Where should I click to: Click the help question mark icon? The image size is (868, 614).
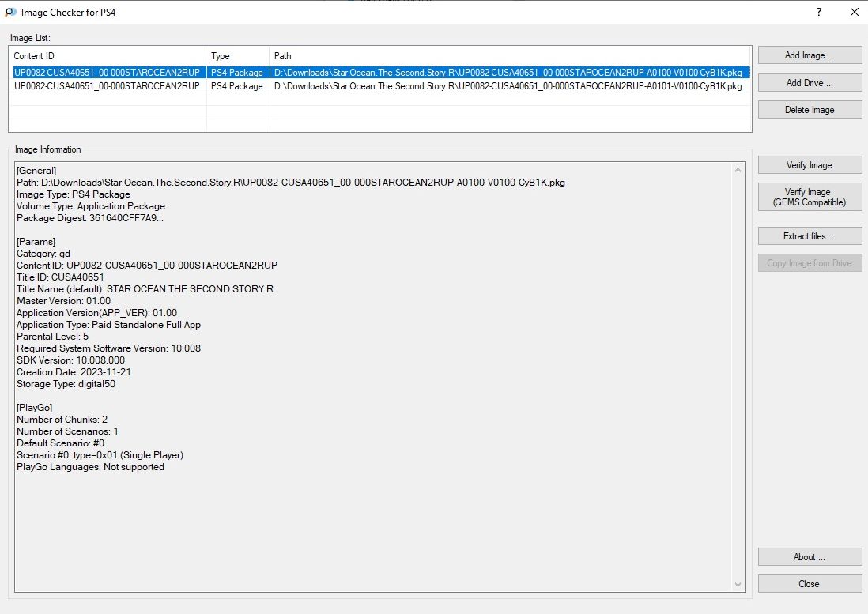click(x=819, y=12)
